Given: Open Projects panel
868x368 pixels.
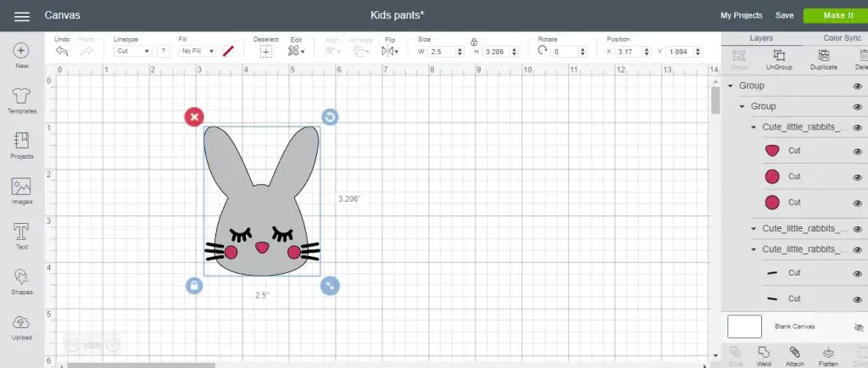Looking at the screenshot, I should [x=21, y=146].
